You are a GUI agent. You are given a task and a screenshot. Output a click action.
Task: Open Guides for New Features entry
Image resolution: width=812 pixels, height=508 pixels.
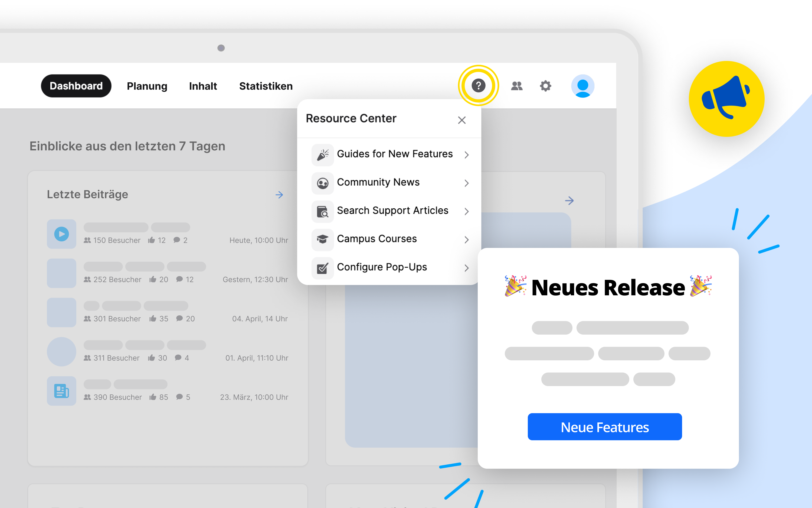pos(389,154)
